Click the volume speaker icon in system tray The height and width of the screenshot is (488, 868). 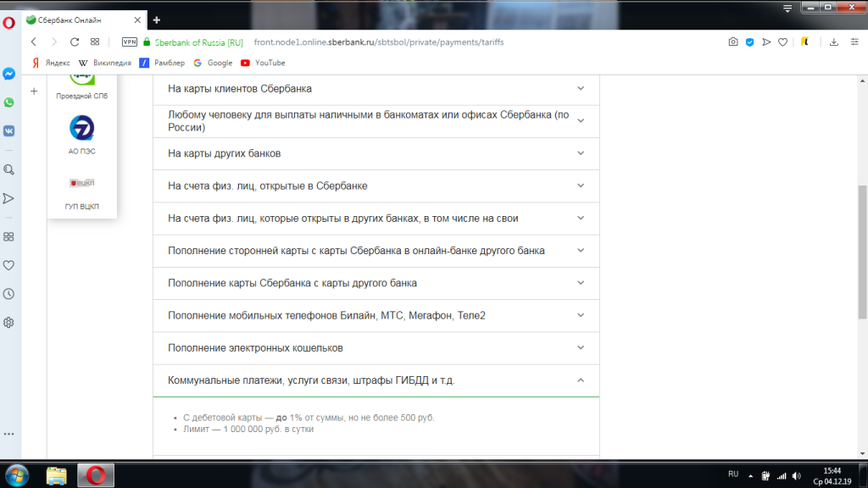pos(796,475)
